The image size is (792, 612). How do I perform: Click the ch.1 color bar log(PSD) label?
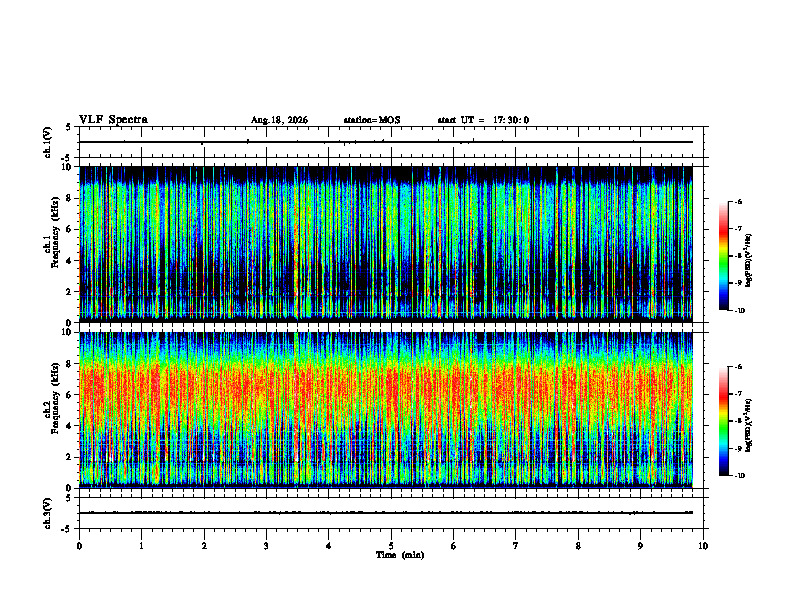click(749, 260)
